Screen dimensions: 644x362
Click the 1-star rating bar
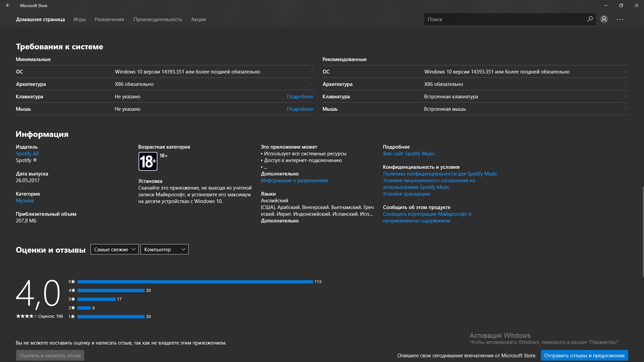111,317
